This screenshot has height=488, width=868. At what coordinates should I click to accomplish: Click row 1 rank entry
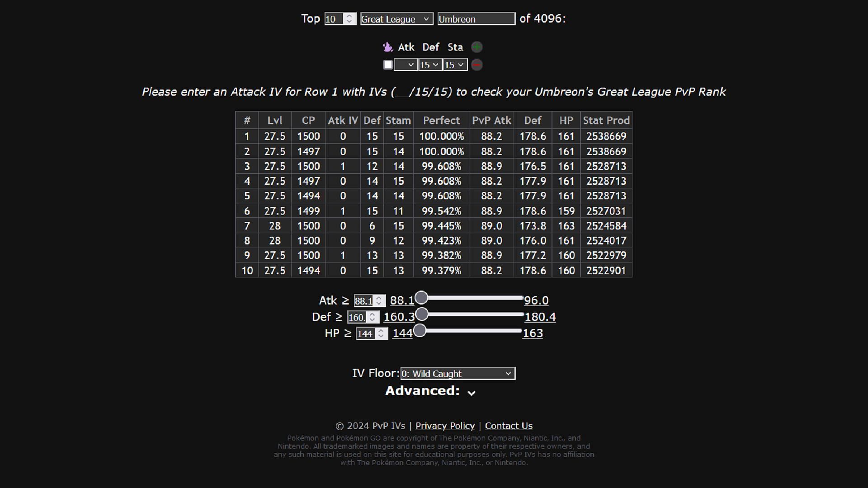pyautogui.click(x=247, y=136)
